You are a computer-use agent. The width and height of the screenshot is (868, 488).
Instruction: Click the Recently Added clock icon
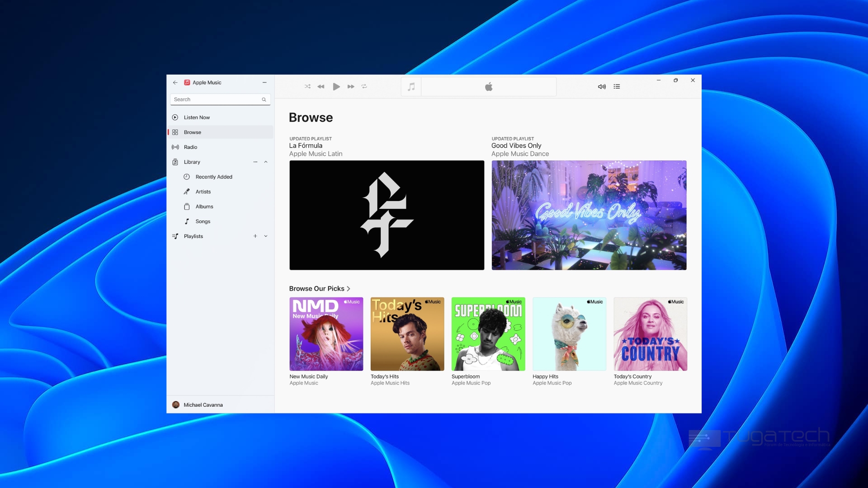(187, 177)
